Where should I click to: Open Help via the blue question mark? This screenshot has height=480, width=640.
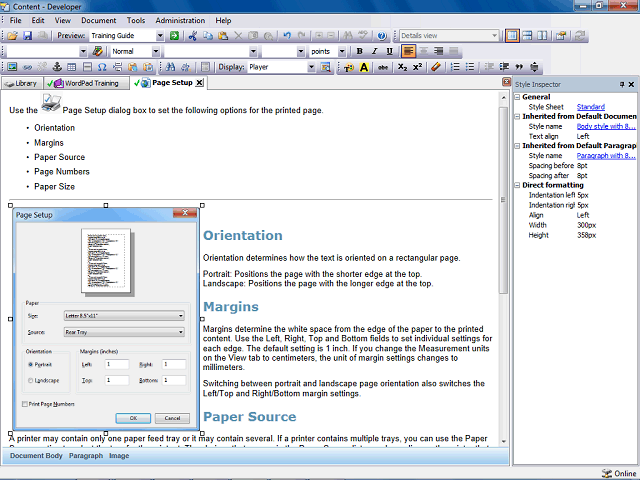382,36
